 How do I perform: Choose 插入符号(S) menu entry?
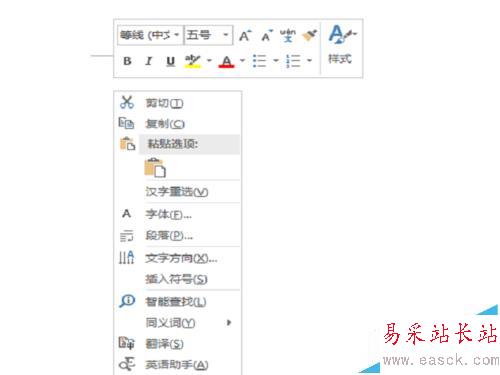point(177,279)
